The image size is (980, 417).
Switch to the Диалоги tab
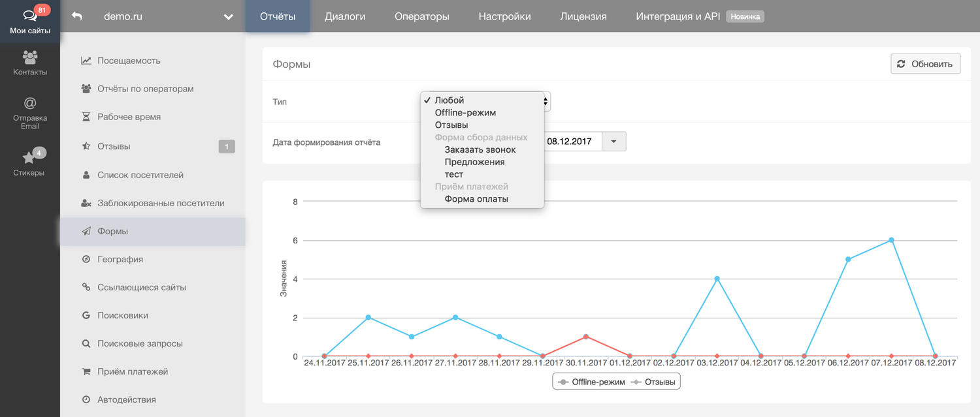345,16
